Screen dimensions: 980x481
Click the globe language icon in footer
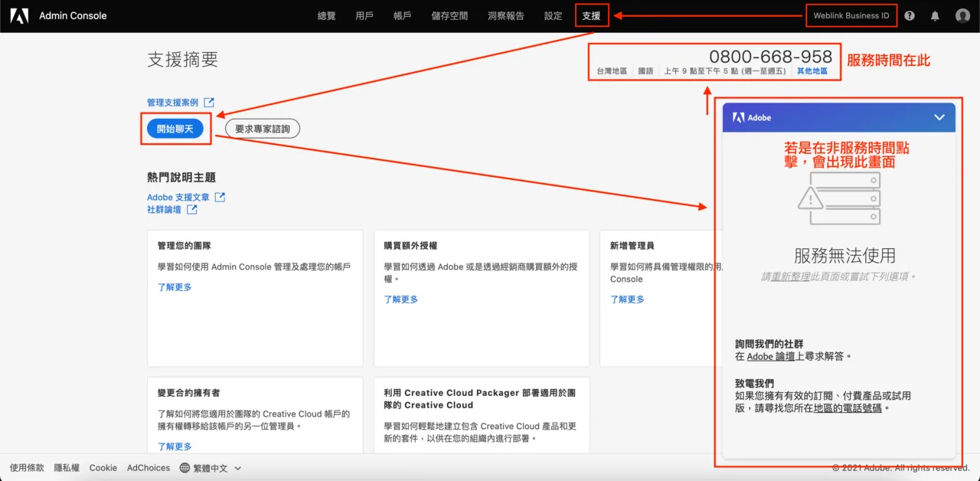(185, 468)
